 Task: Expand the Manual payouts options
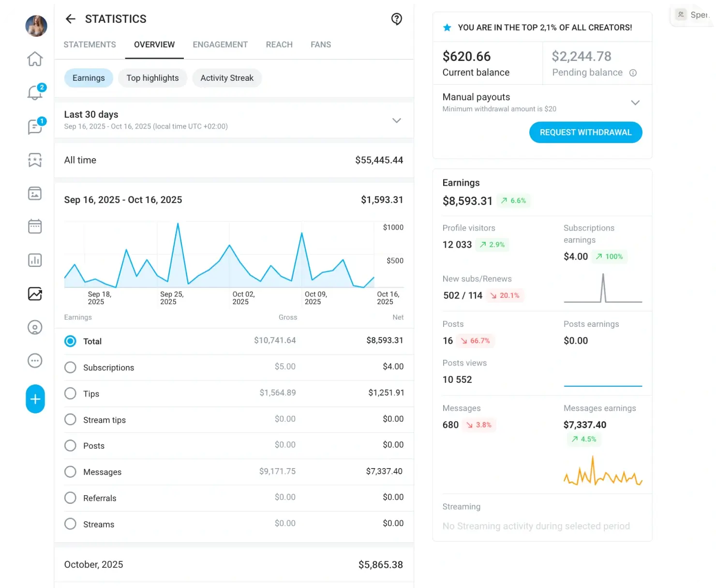[635, 103]
